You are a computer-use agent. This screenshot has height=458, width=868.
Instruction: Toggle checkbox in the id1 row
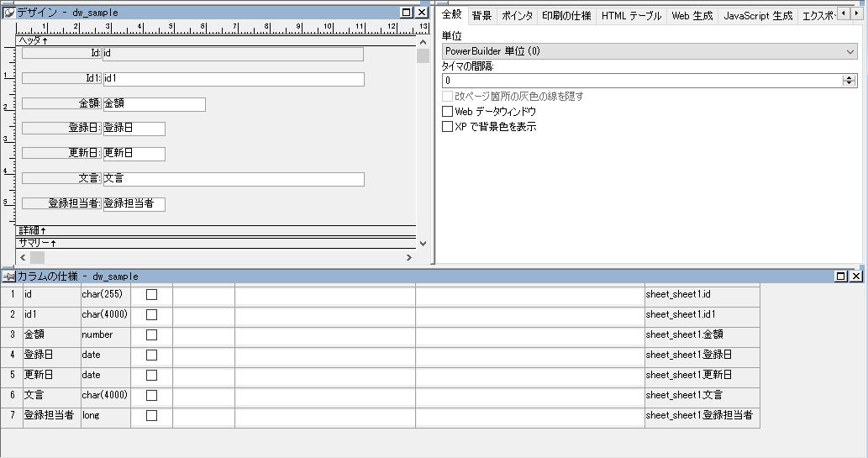152,314
